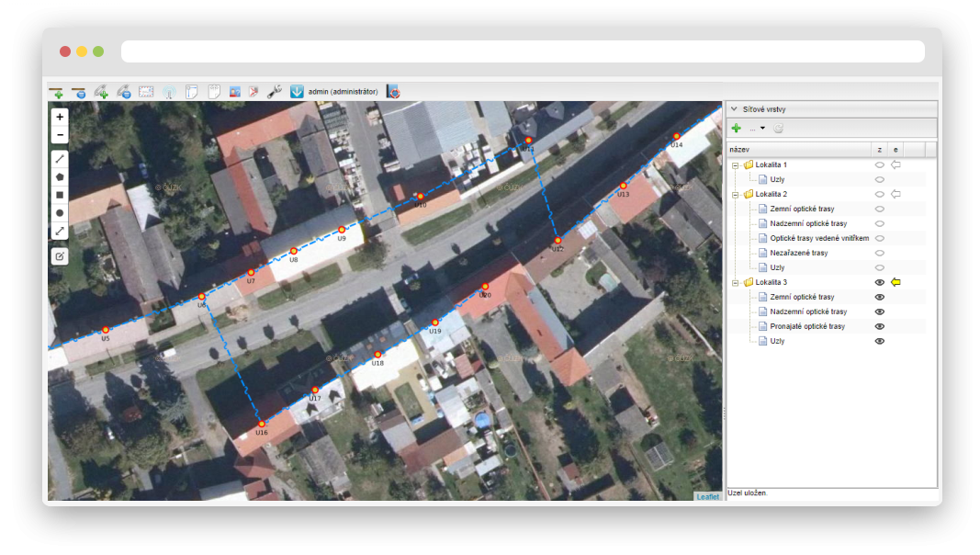Click the blue download arrow icon
Image resolution: width=980 pixels, height=555 pixels.
[297, 92]
